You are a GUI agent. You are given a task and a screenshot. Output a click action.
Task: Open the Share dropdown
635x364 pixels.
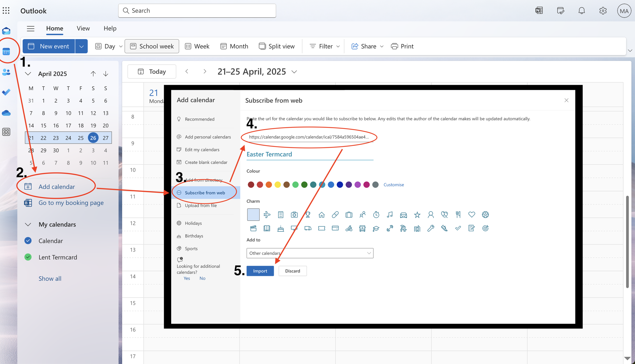[367, 46]
